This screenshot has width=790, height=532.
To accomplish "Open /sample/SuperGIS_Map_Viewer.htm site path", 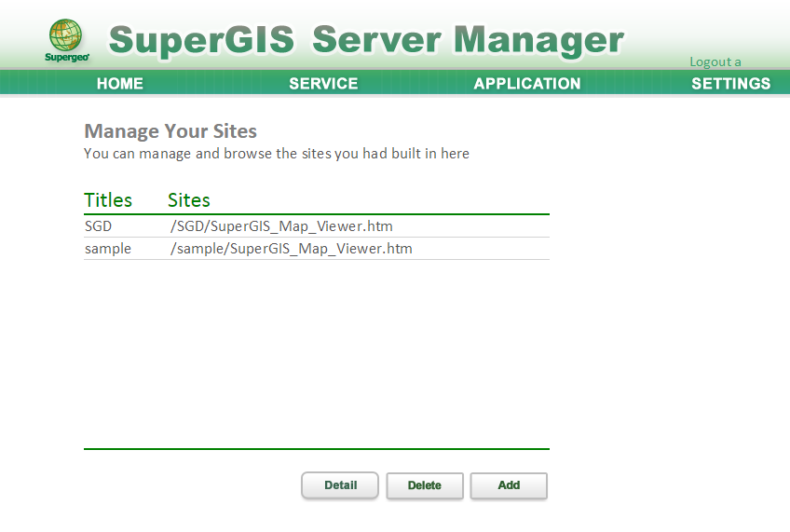I will [292, 249].
